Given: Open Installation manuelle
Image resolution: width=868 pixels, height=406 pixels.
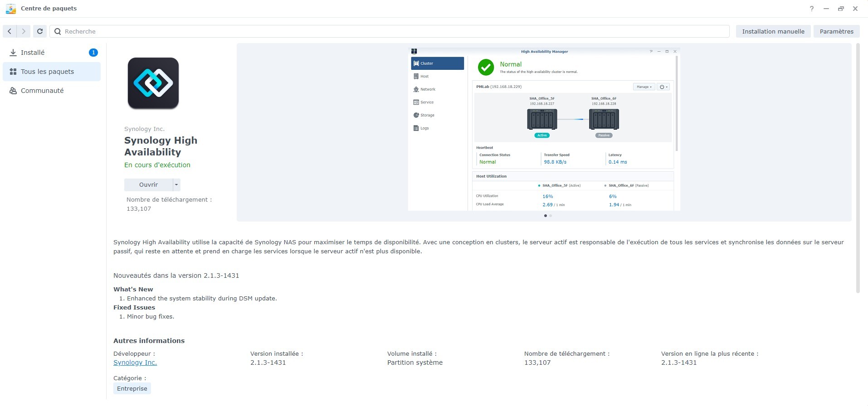Looking at the screenshot, I should click(x=773, y=31).
